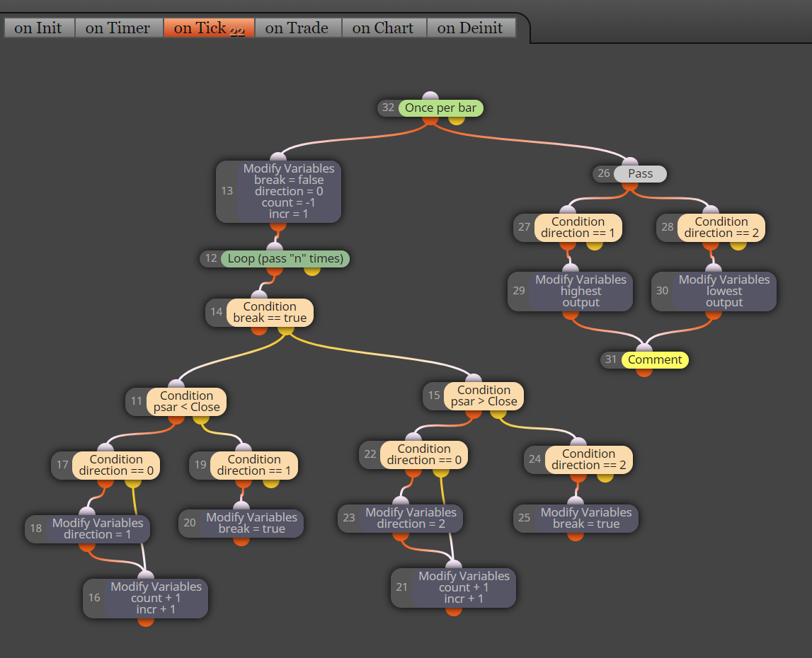Select Condition direction == 2 block 24
Image resolution: width=812 pixels, height=658 pixels.
(578, 460)
